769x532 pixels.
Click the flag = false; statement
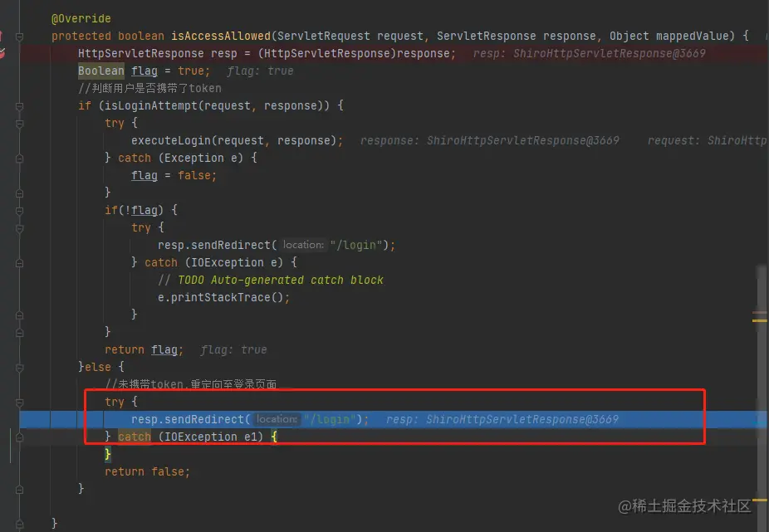[x=174, y=176]
